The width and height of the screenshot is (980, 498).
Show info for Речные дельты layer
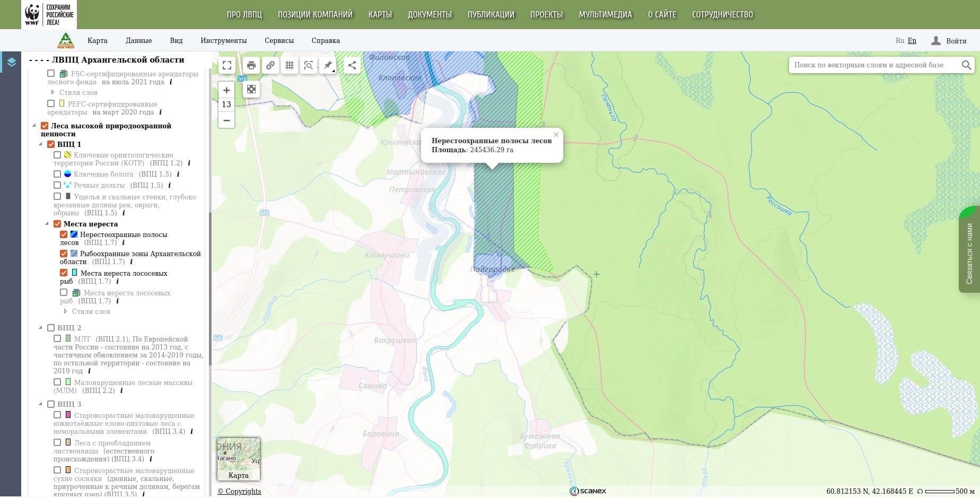tap(169, 185)
